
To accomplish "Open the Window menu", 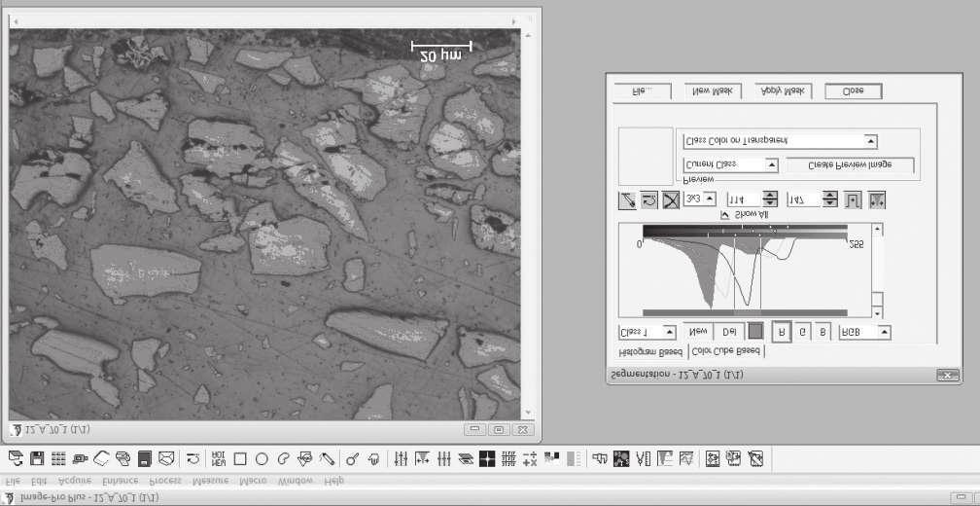I will click(296, 482).
